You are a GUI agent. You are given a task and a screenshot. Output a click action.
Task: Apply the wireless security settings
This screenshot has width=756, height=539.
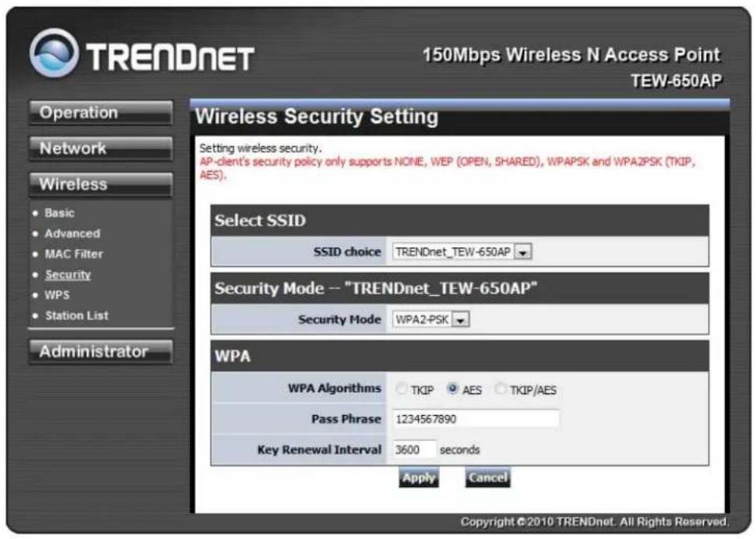click(419, 478)
